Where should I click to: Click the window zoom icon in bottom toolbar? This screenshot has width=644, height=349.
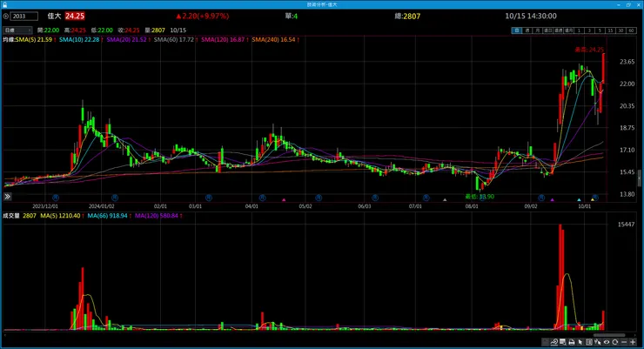click(563, 342)
